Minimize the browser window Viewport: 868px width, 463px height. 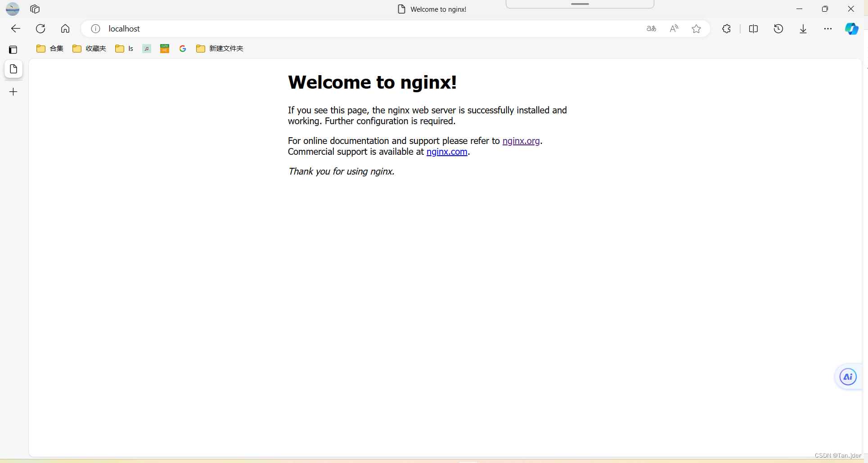(x=800, y=9)
